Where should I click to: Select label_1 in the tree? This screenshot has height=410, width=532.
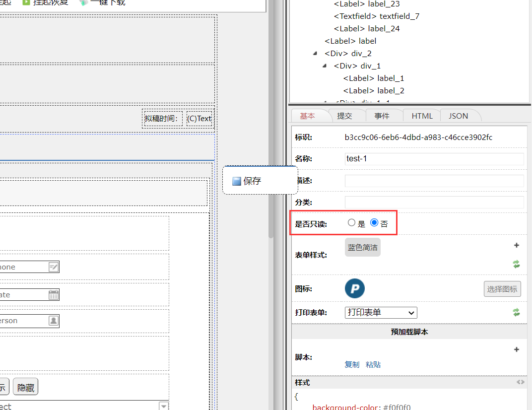tap(374, 78)
